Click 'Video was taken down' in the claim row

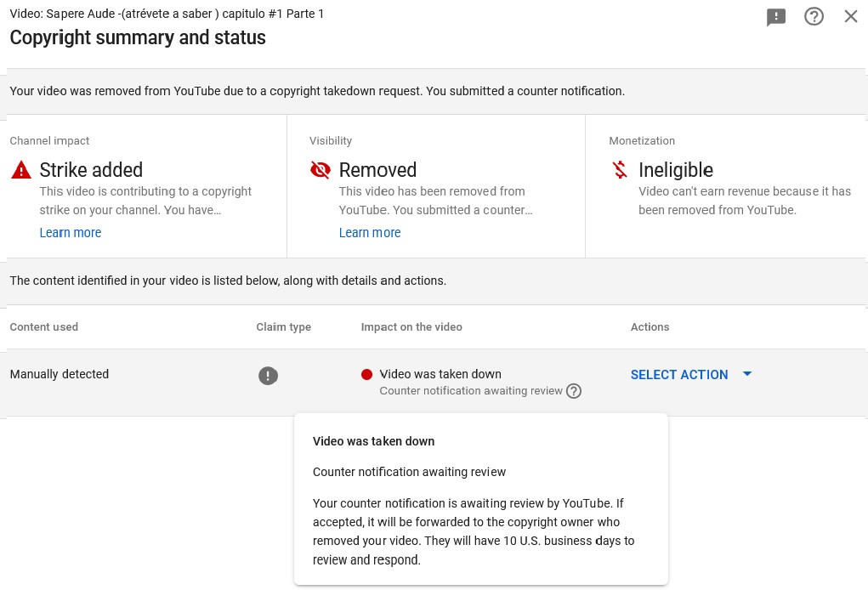[x=440, y=374]
